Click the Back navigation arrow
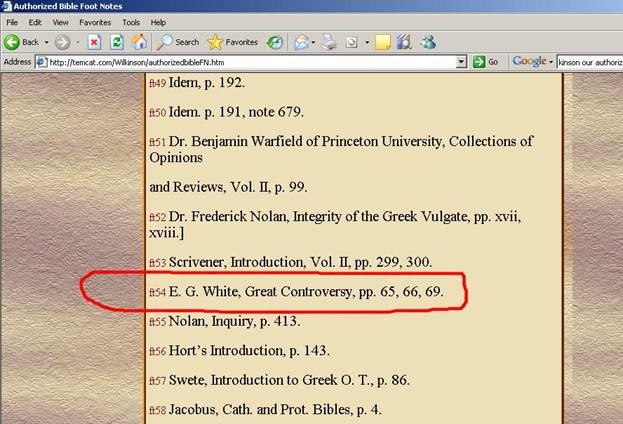This screenshot has width=623, height=424. click(12, 42)
